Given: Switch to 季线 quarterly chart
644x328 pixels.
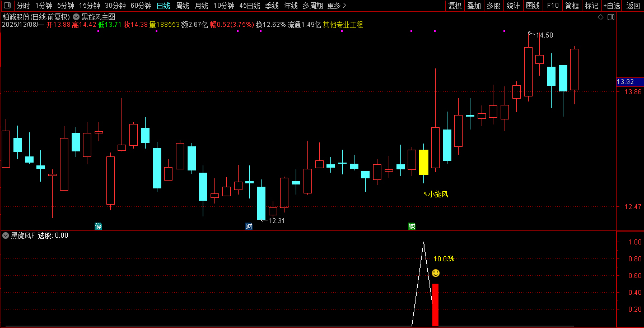Looking at the screenshot, I should (x=272, y=6).
